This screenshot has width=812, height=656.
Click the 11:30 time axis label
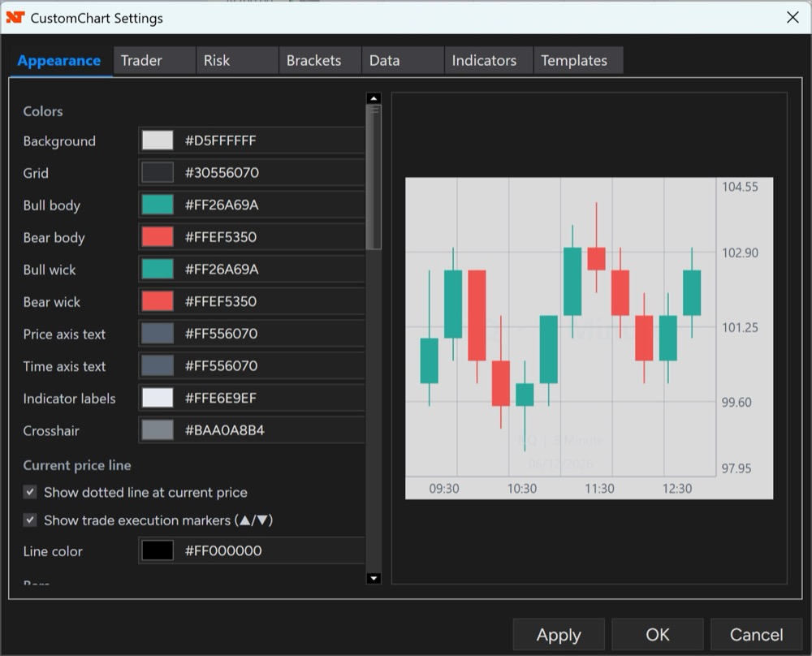[599, 488]
